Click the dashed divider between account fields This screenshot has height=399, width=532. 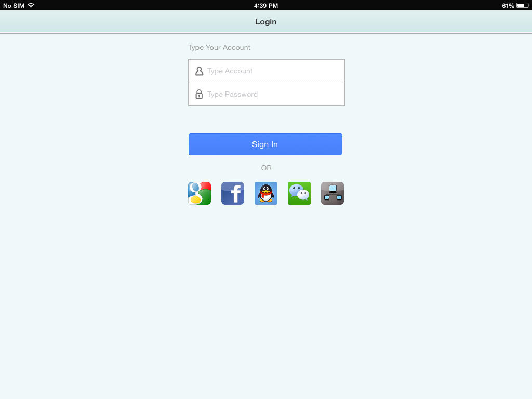267,83
